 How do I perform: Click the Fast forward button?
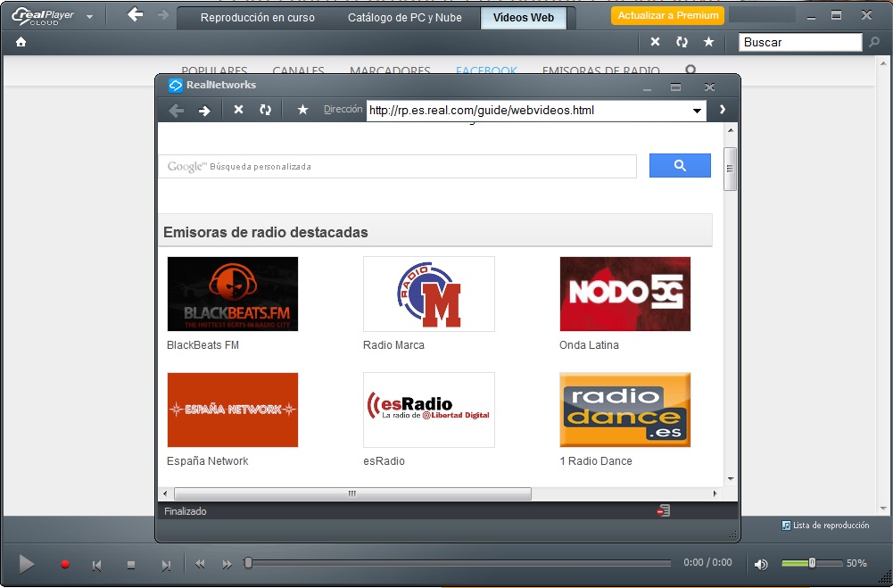click(227, 564)
